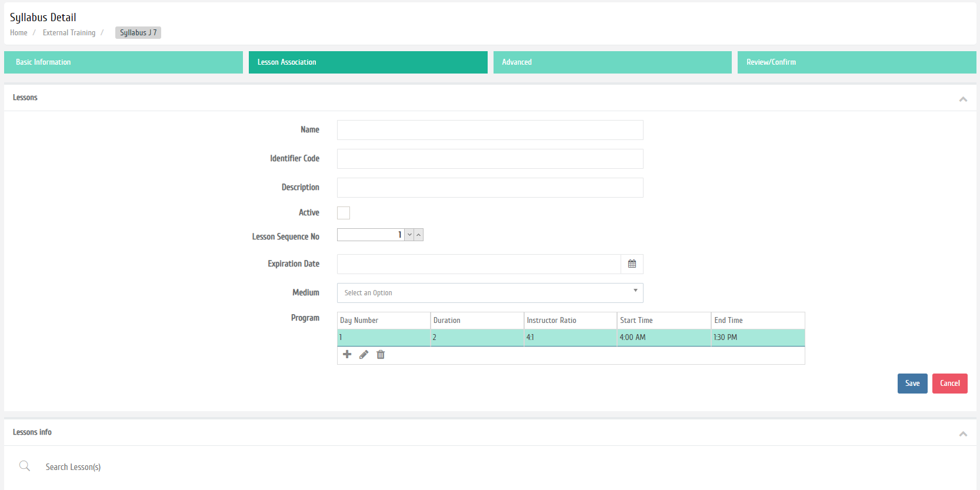Follow the Home breadcrumb link
980x490 pixels.
click(19, 33)
